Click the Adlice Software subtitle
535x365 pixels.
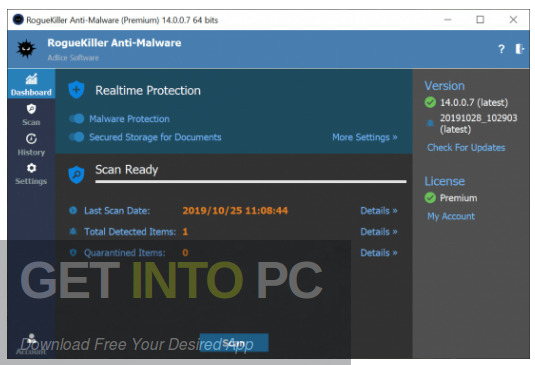pyautogui.click(x=73, y=58)
